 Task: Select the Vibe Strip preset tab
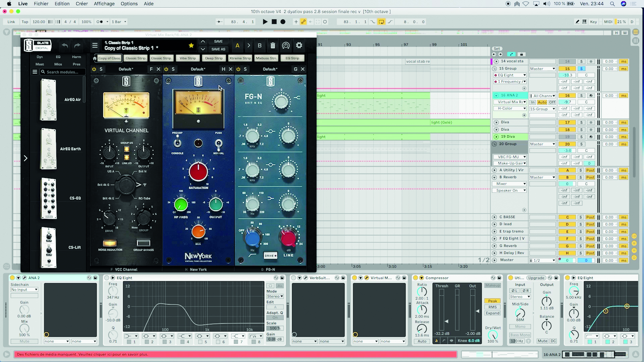tap(187, 58)
